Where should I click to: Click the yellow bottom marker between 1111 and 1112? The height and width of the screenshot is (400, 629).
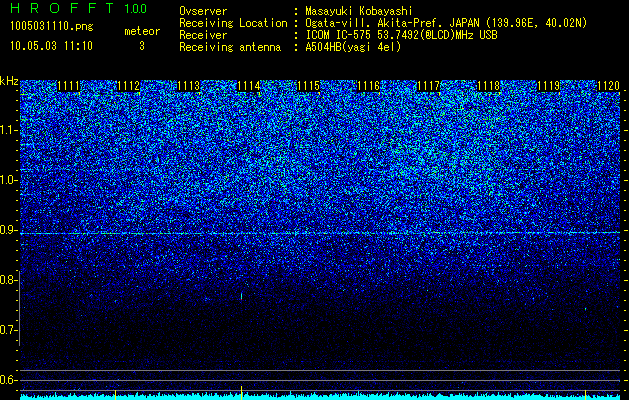point(116,394)
